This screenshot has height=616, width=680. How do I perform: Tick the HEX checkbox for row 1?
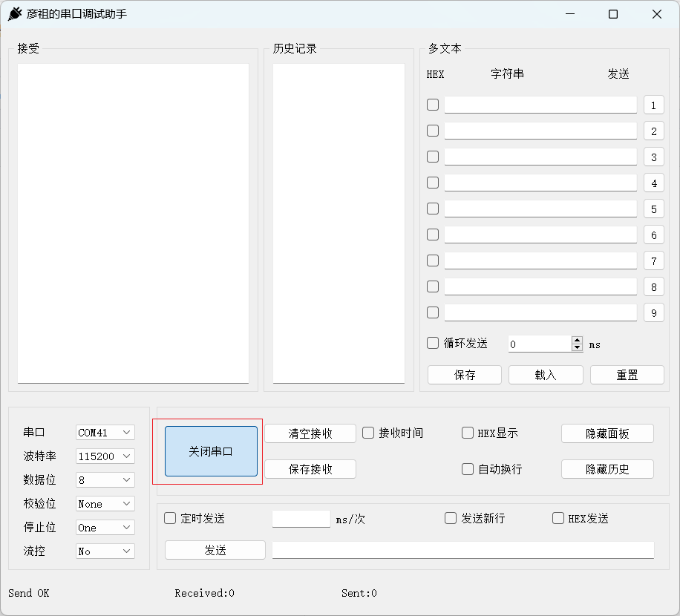click(433, 105)
